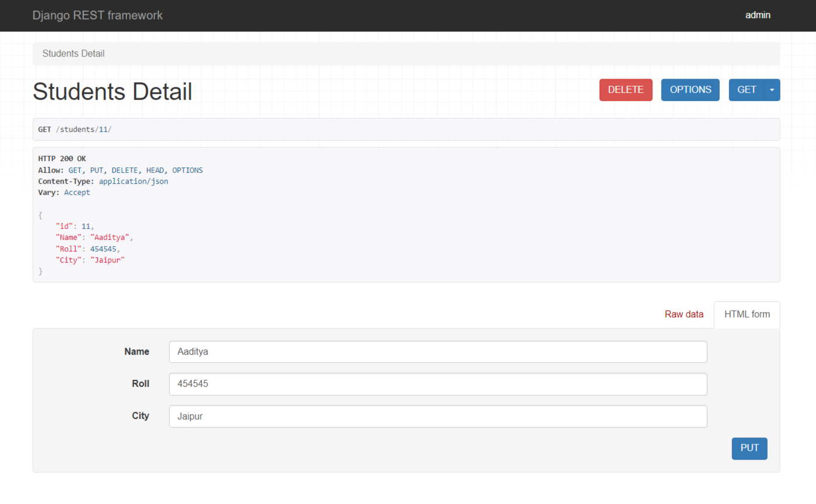Click the application/json Content-Type value
The image size is (816, 504).
tap(134, 181)
